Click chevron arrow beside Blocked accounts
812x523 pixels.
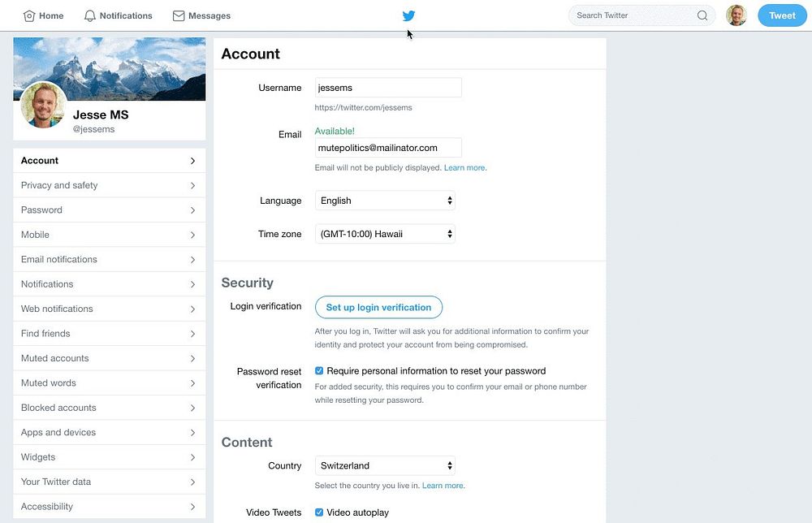click(x=192, y=408)
